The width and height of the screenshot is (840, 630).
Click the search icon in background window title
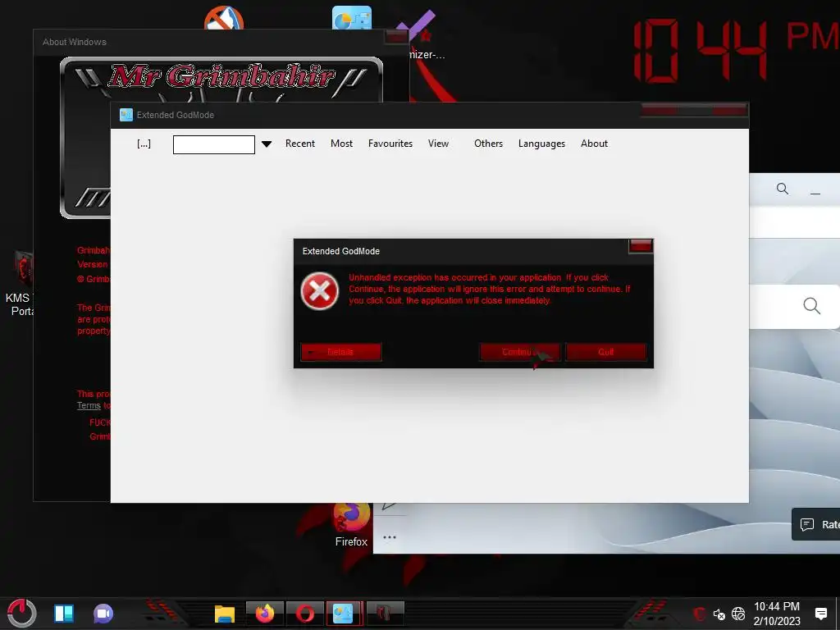(x=782, y=189)
